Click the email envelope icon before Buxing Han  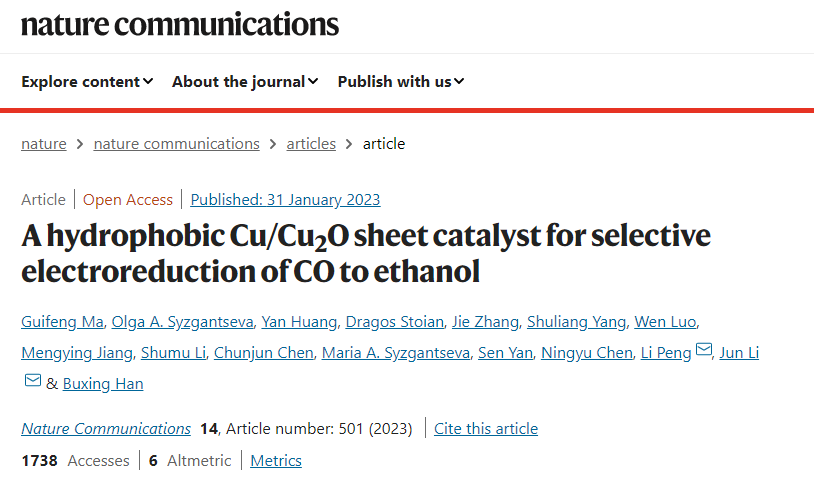click(x=32, y=382)
